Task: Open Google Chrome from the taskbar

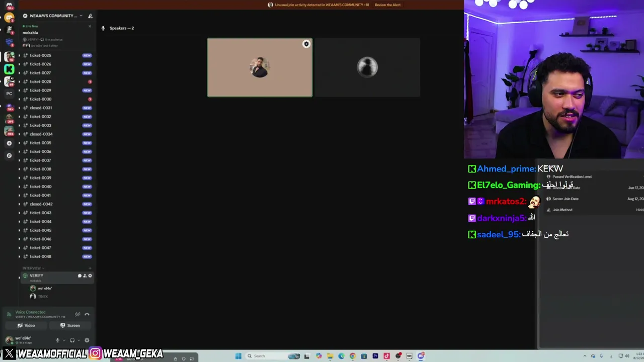Action: (x=352, y=356)
